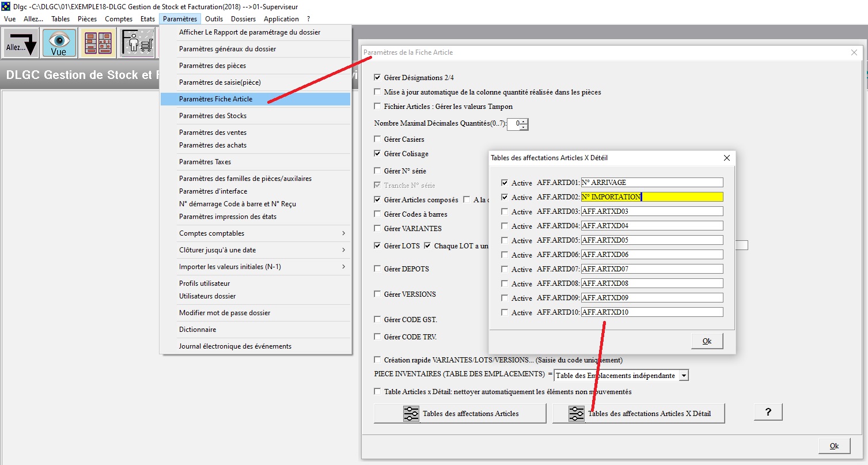Open Journal électronique des événements
868x465 pixels.
(256, 346)
